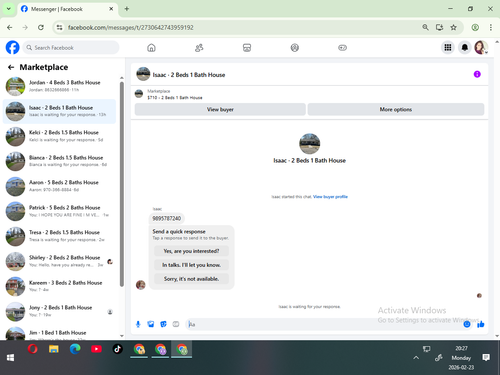Open the Friends icon in top navigation
The image size is (500, 375).
(x=199, y=48)
